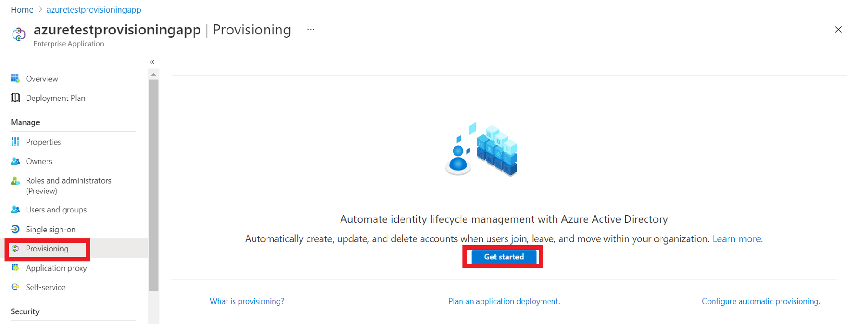Viewport: 868px width, 324px height.
Task: Follow the Learn more link
Action: click(737, 238)
